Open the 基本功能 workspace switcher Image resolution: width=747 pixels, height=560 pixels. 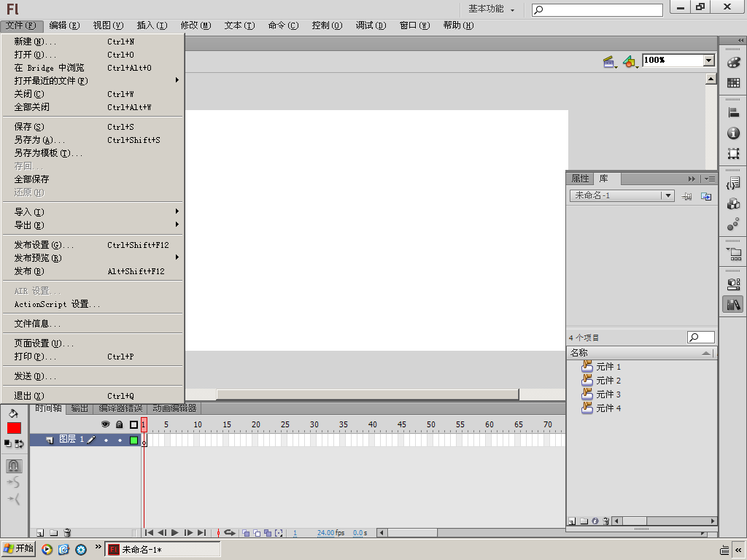pyautogui.click(x=491, y=9)
